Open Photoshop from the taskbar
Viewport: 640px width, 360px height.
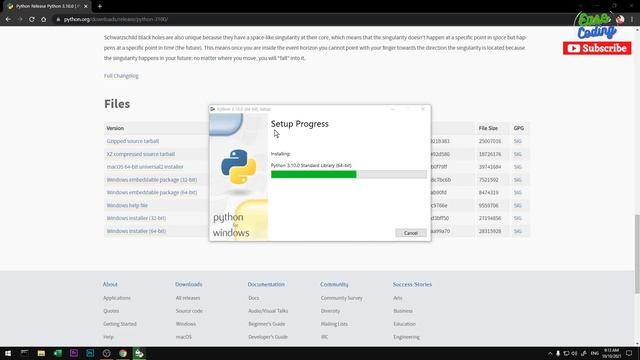[90, 353]
